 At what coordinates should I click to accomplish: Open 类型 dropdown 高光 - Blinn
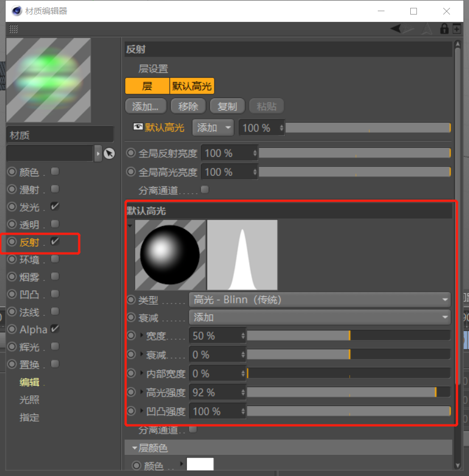point(320,300)
